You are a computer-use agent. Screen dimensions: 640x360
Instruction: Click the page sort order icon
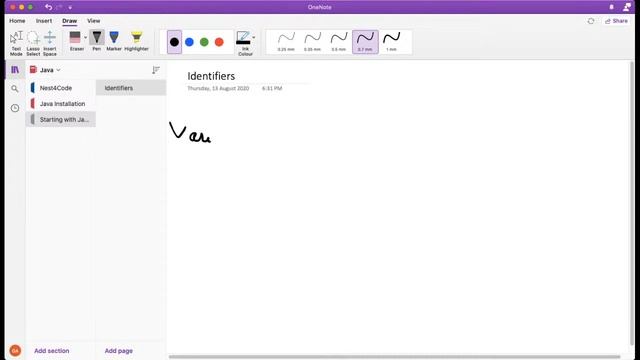pyautogui.click(x=156, y=70)
